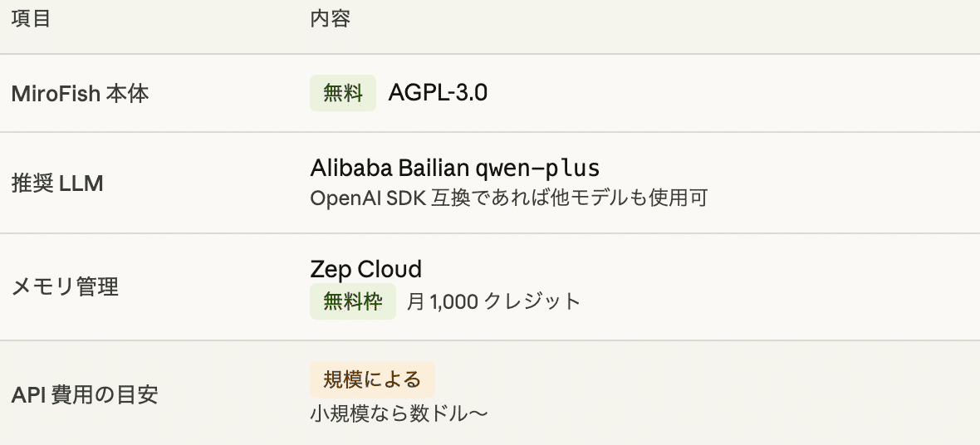Click the qwen-plus model code text
The height and width of the screenshot is (445, 980).
click(x=537, y=169)
